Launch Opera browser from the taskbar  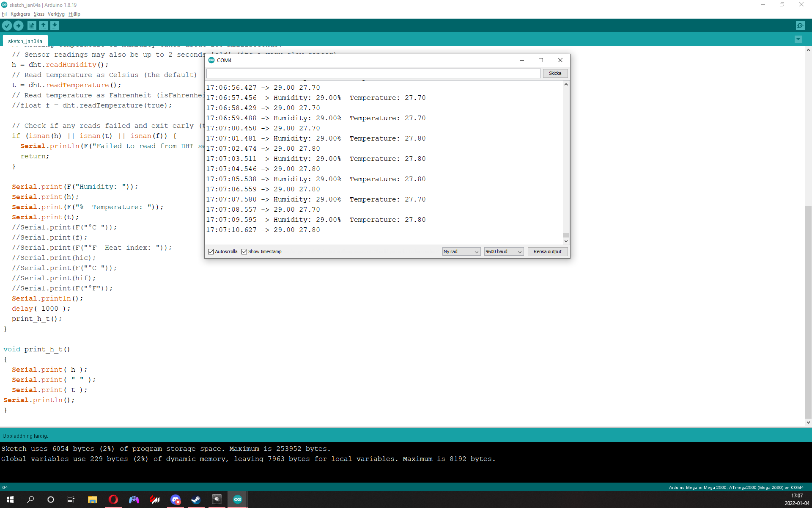click(x=113, y=500)
